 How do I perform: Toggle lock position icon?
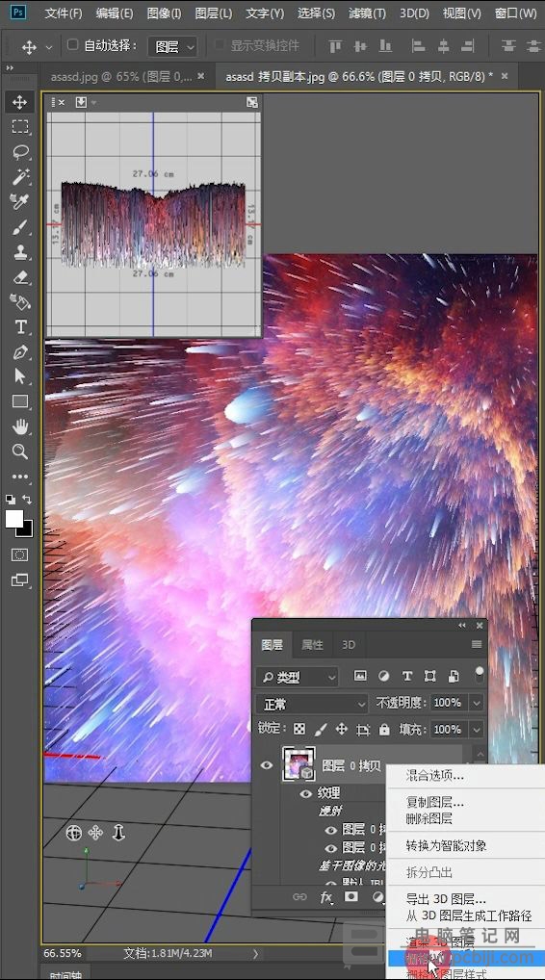click(342, 730)
